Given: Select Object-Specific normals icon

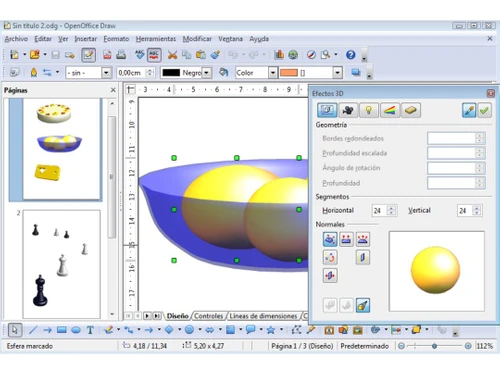Looking at the screenshot, I should [330, 240].
